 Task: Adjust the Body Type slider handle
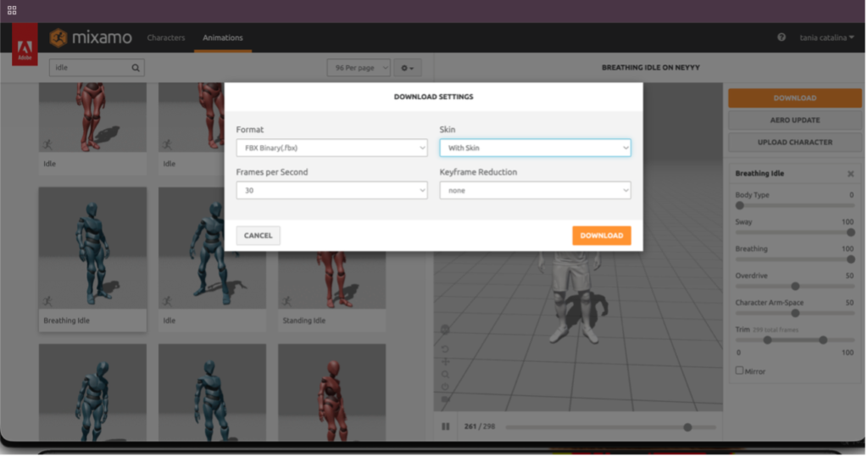pos(739,205)
